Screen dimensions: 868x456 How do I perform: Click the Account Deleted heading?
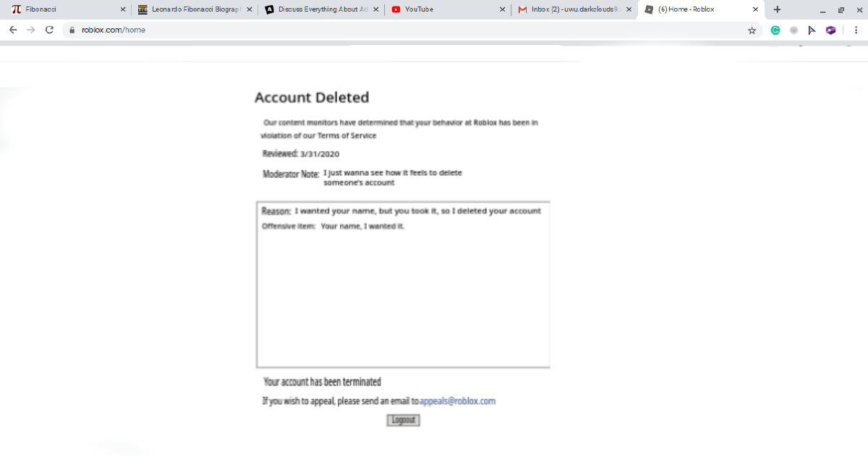coord(312,98)
